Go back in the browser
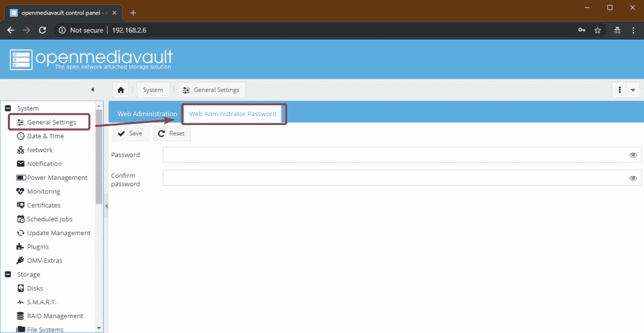Image resolution: width=644 pixels, height=333 pixels. click(x=11, y=30)
